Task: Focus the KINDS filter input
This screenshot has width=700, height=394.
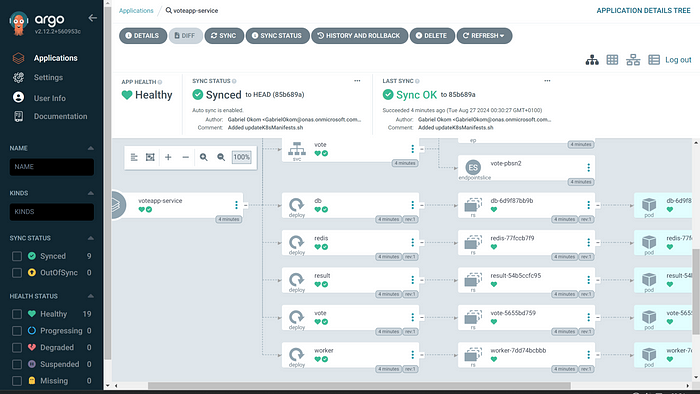Action: 52,212
